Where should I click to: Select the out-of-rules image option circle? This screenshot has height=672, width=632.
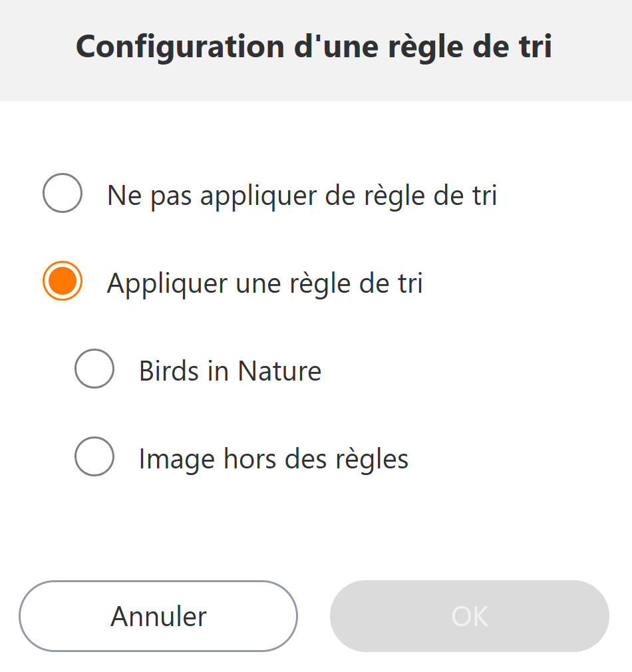(x=94, y=456)
